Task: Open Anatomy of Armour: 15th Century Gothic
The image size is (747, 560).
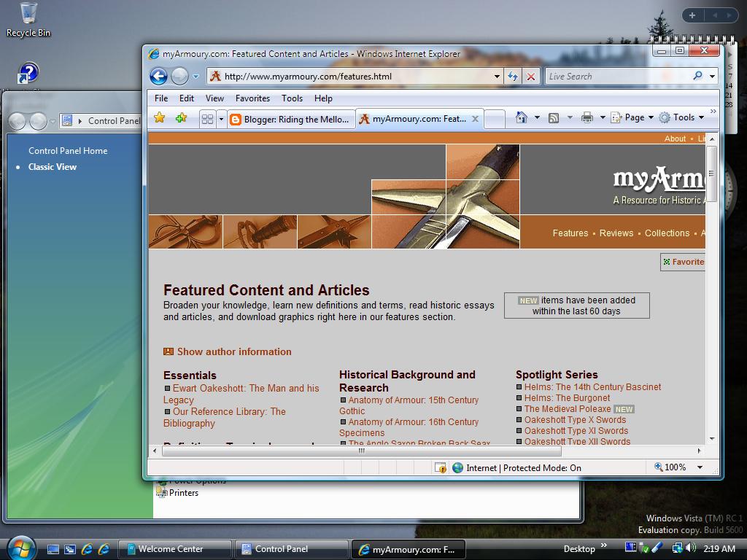Action: (x=409, y=405)
